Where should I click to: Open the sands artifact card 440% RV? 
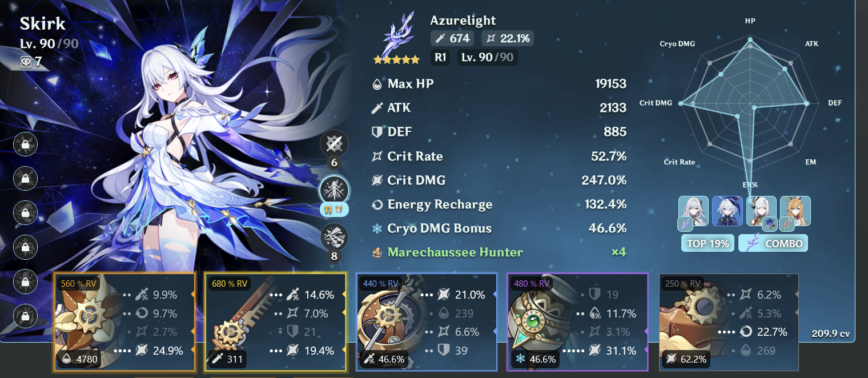(x=427, y=322)
